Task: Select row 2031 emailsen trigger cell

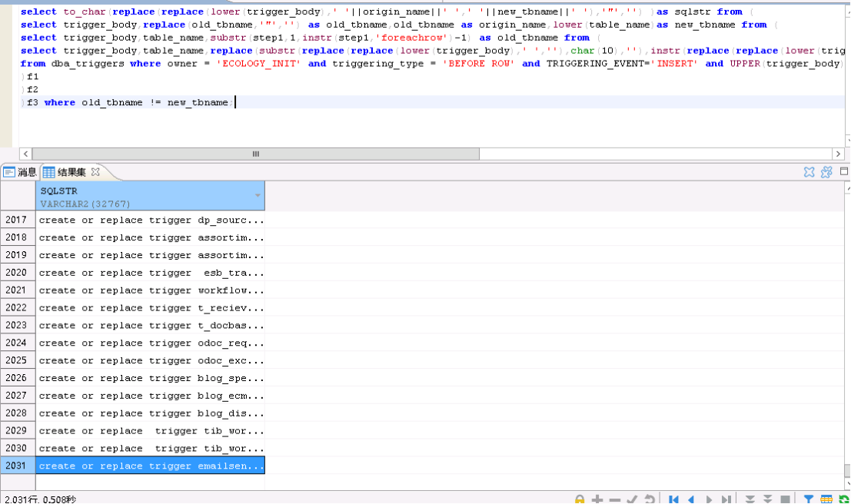Action: [x=151, y=466]
